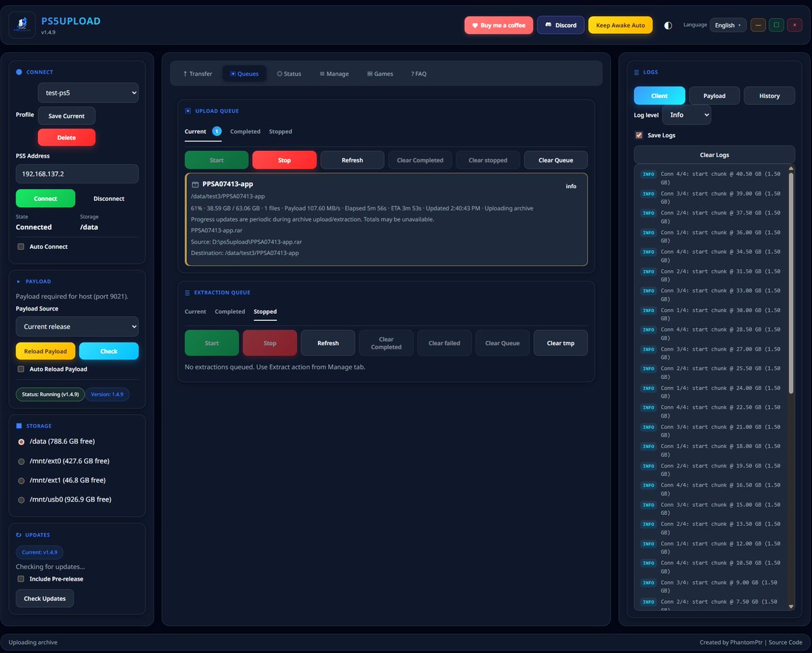Click the Status: Running (v1.4.9) badge

pyautogui.click(x=50, y=394)
